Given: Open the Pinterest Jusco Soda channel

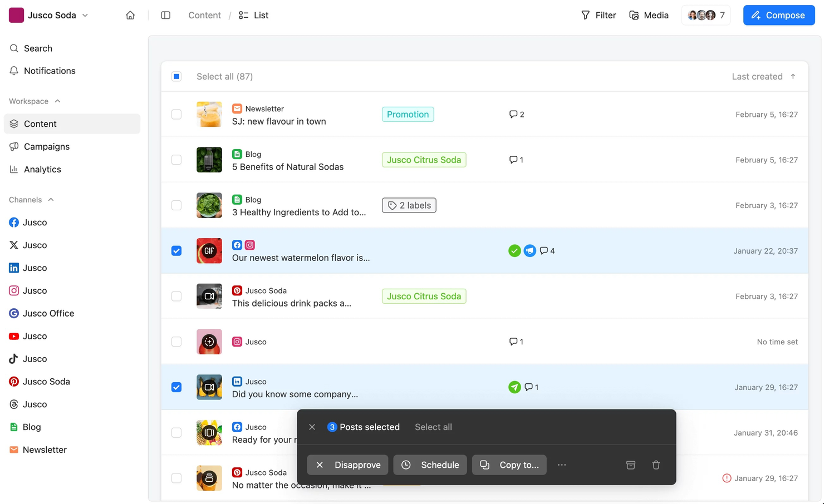Looking at the screenshot, I should click(40, 382).
